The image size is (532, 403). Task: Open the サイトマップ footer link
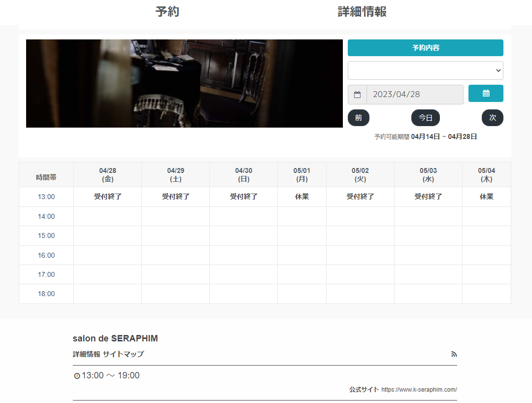pyautogui.click(x=123, y=354)
